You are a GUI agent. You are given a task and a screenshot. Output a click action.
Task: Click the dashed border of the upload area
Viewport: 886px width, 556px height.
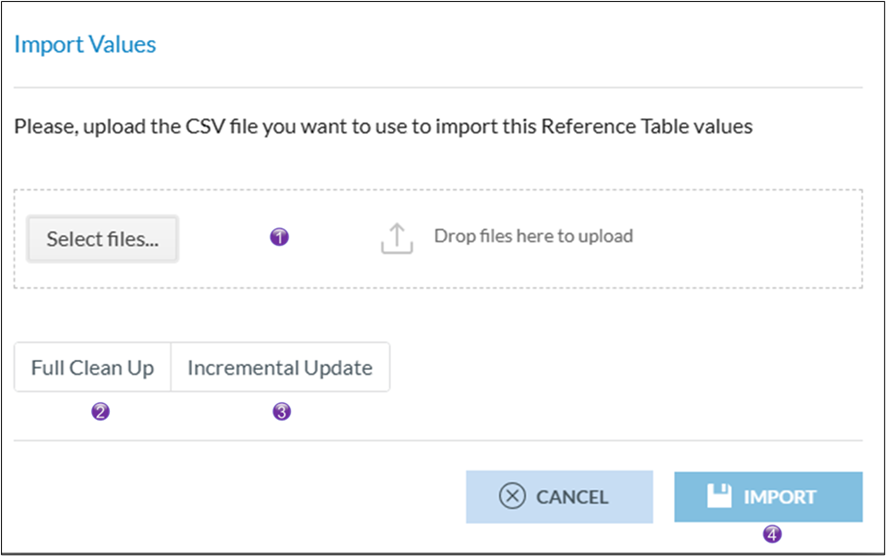[438, 190]
